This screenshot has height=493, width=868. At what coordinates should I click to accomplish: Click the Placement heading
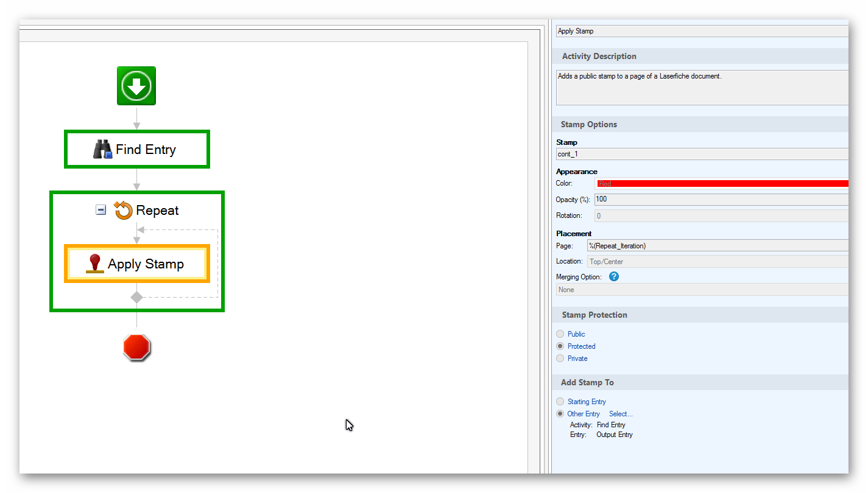click(574, 234)
